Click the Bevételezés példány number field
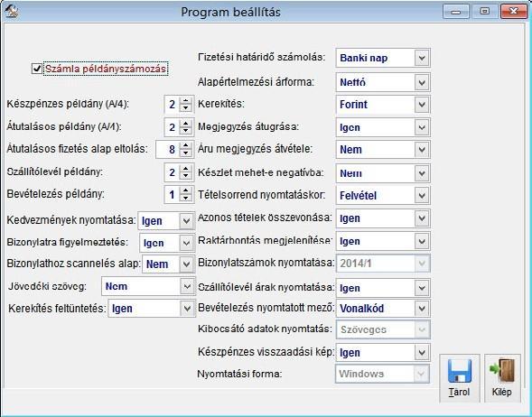 [173, 195]
